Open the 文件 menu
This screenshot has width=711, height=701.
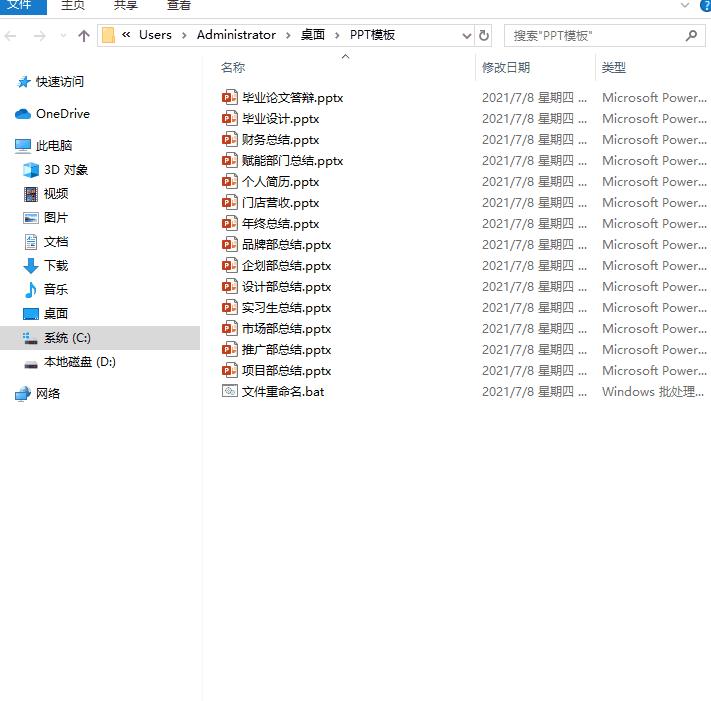20,6
